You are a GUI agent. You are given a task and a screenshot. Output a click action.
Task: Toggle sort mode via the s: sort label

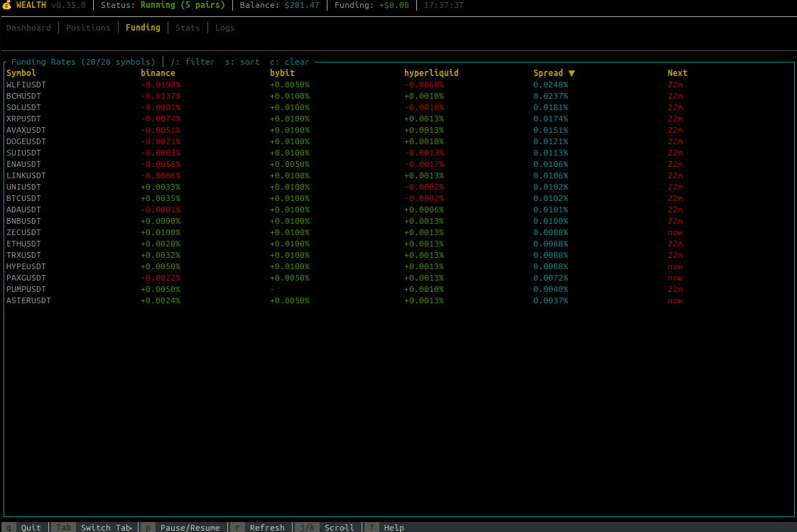tap(241, 62)
